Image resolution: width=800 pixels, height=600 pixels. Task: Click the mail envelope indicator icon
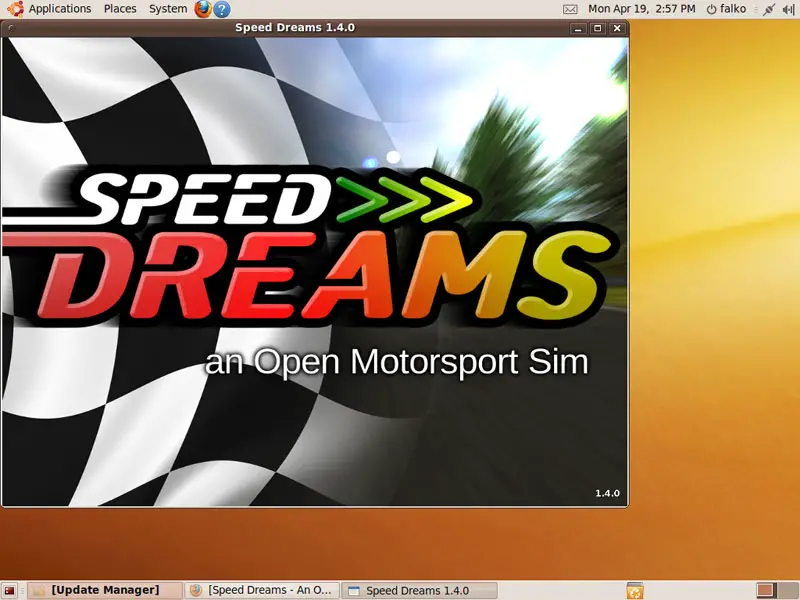click(x=570, y=9)
